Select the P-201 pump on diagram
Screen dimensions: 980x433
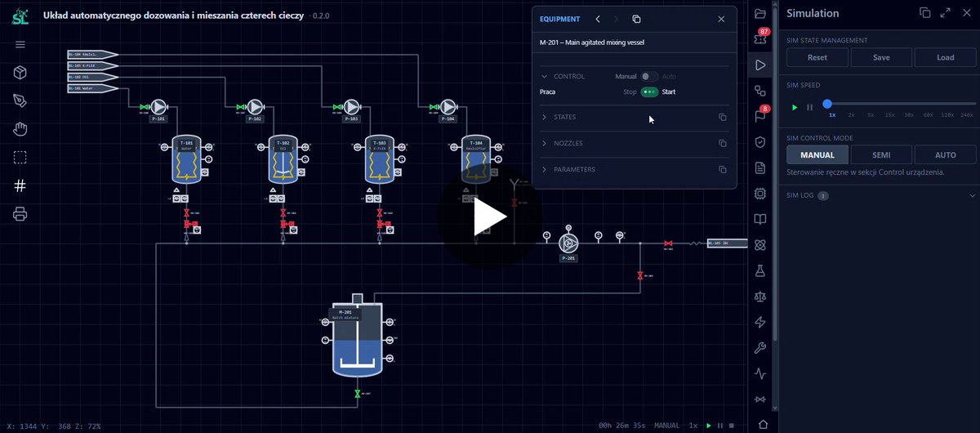click(x=568, y=243)
